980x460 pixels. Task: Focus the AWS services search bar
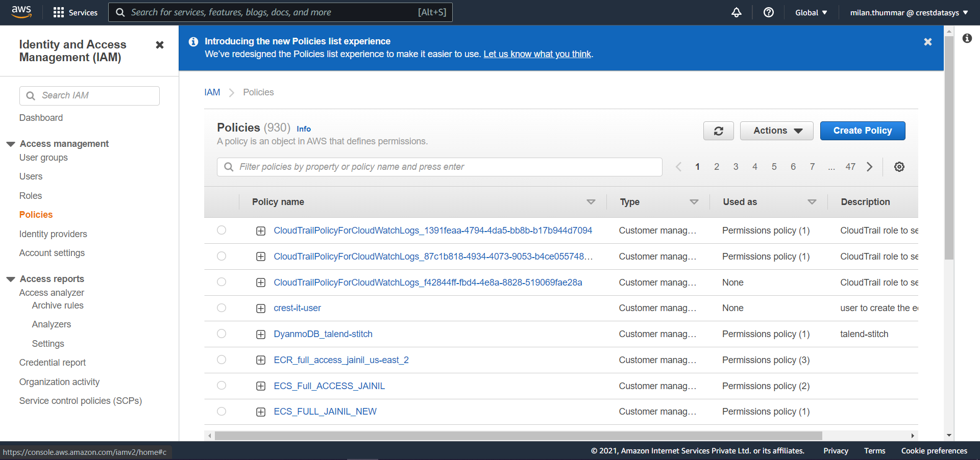[x=280, y=12]
